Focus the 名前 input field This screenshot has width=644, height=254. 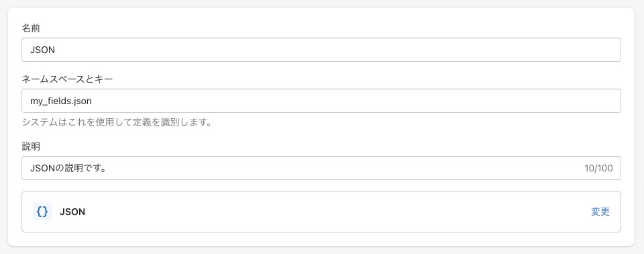321,50
